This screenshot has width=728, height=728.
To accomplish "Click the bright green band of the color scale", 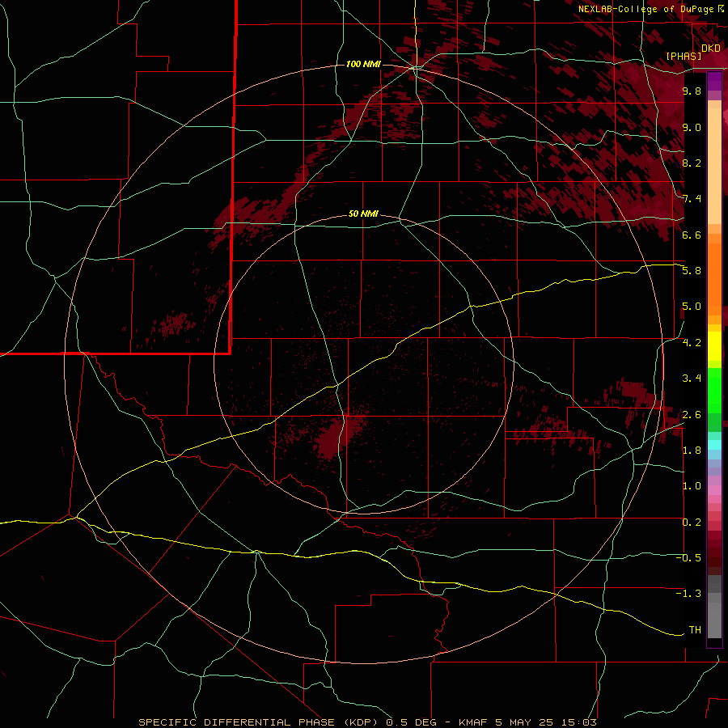I will tap(714, 390).
